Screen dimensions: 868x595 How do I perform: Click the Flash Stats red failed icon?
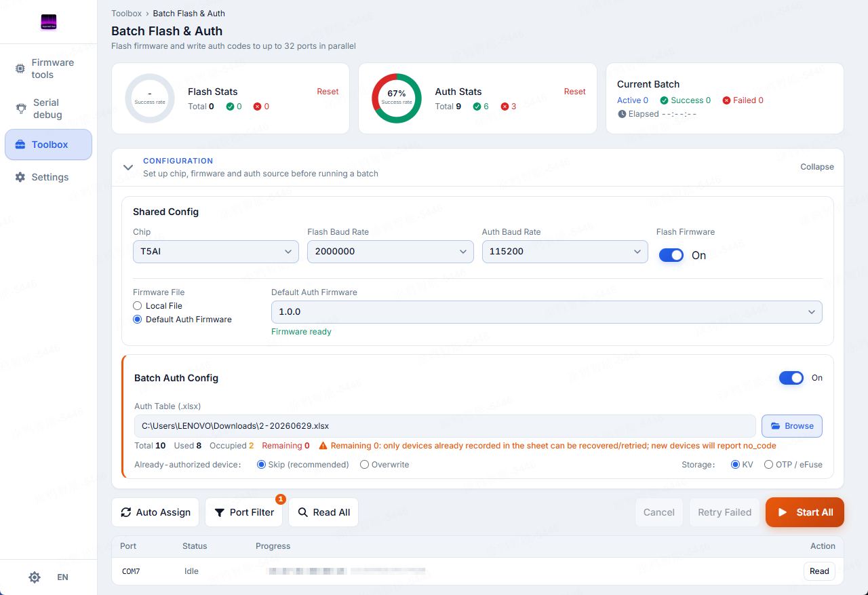258,107
